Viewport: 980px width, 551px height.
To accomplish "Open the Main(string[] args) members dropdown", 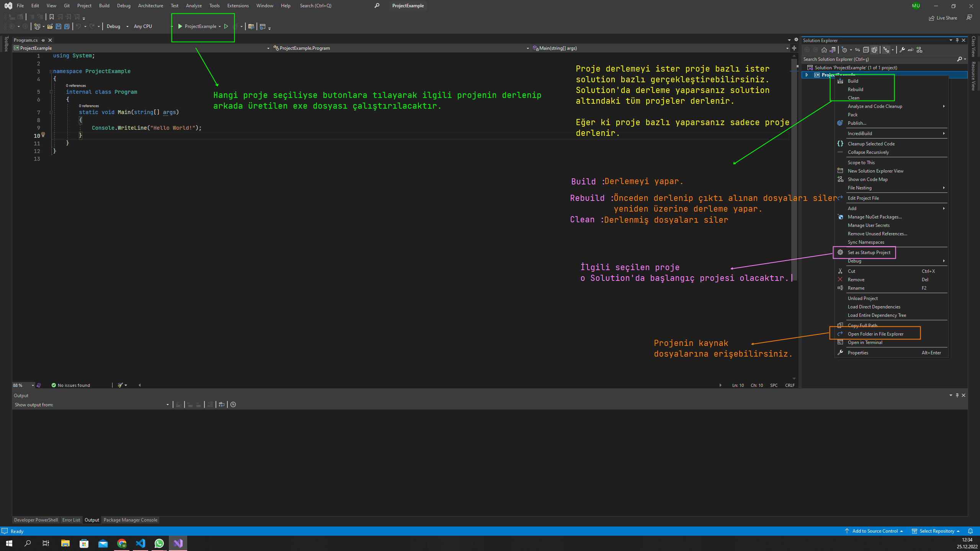I will pos(661,48).
